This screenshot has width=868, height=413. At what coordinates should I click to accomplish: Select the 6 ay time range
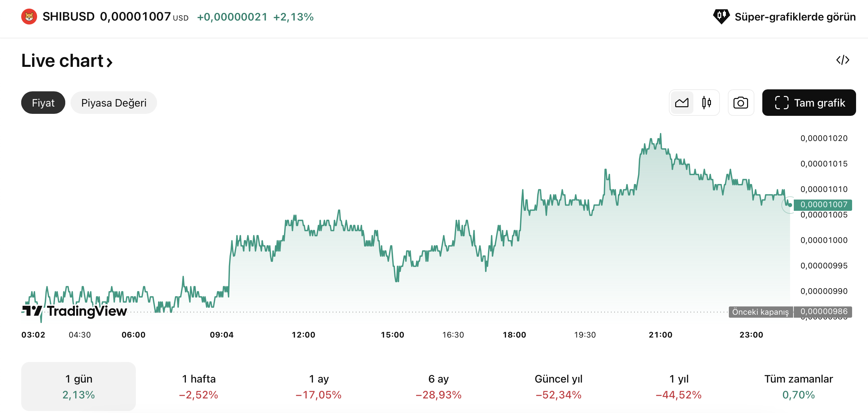coord(438,386)
